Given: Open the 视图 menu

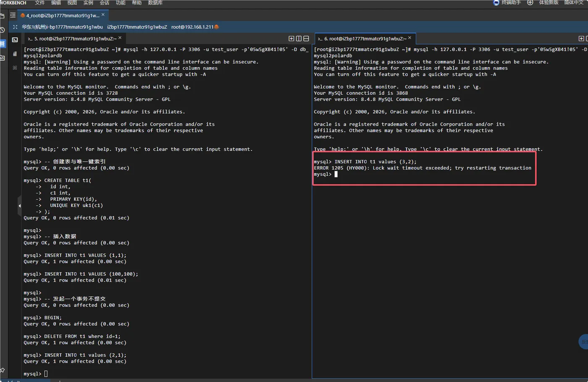Looking at the screenshot, I should [72, 3].
